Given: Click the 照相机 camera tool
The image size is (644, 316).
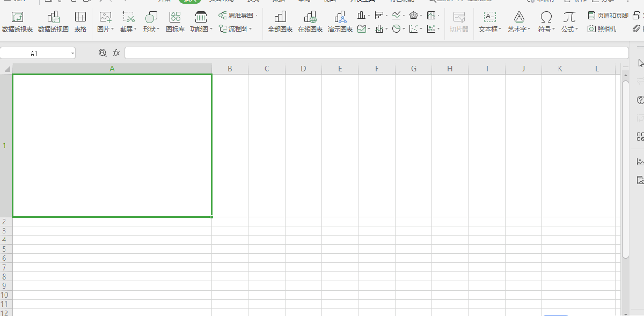Looking at the screenshot, I should coord(602,29).
